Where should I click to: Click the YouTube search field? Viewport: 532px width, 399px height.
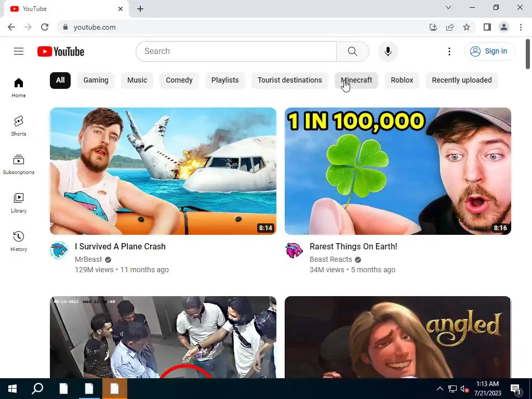[236, 51]
